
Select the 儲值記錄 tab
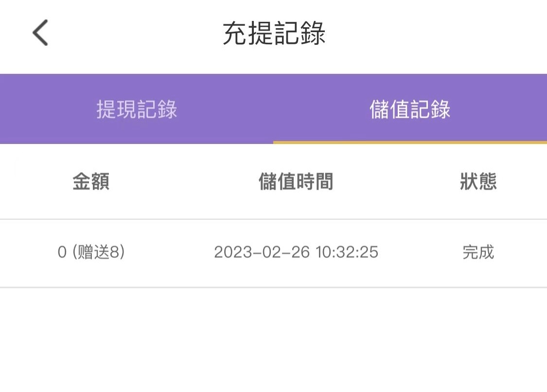[410, 109]
